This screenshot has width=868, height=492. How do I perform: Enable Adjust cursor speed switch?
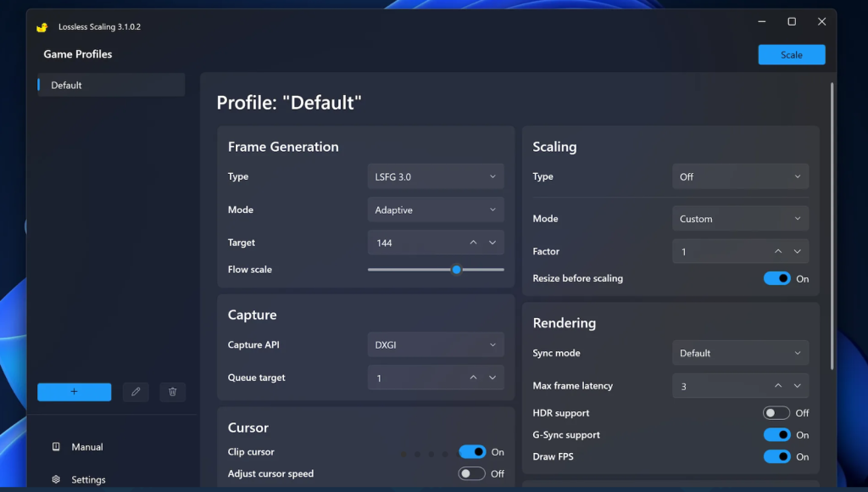tap(471, 473)
